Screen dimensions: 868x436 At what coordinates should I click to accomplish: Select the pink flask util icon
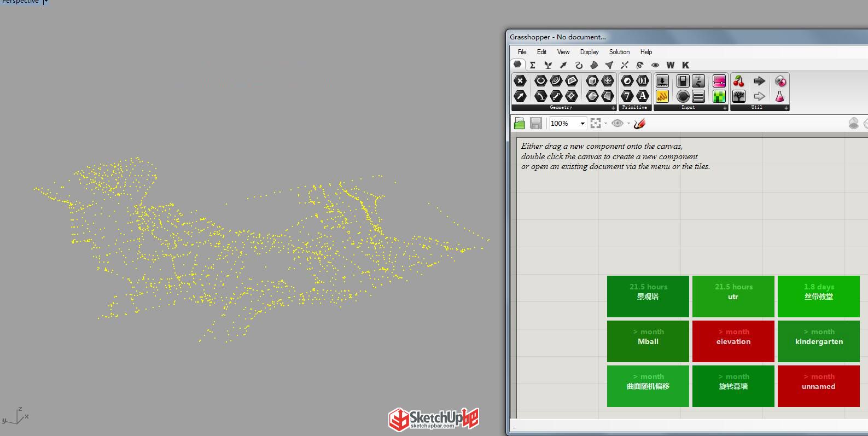click(x=780, y=96)
